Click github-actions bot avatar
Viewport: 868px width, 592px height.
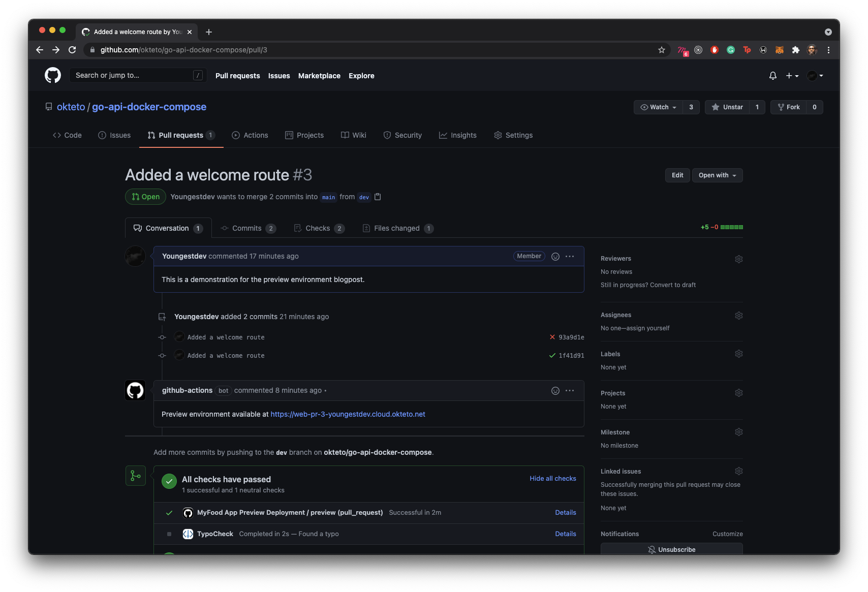click(135, 390)
